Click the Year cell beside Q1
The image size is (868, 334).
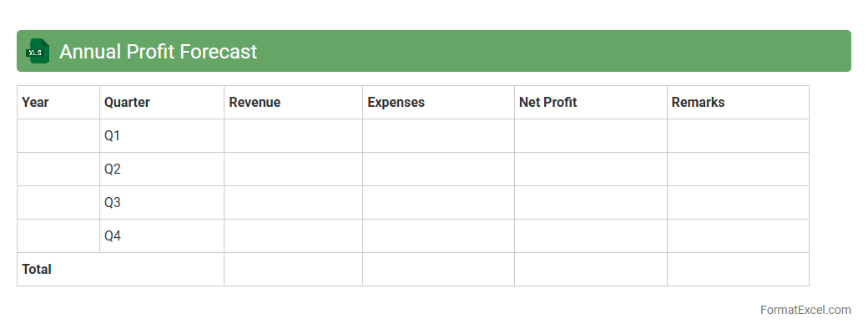[58, 136]
